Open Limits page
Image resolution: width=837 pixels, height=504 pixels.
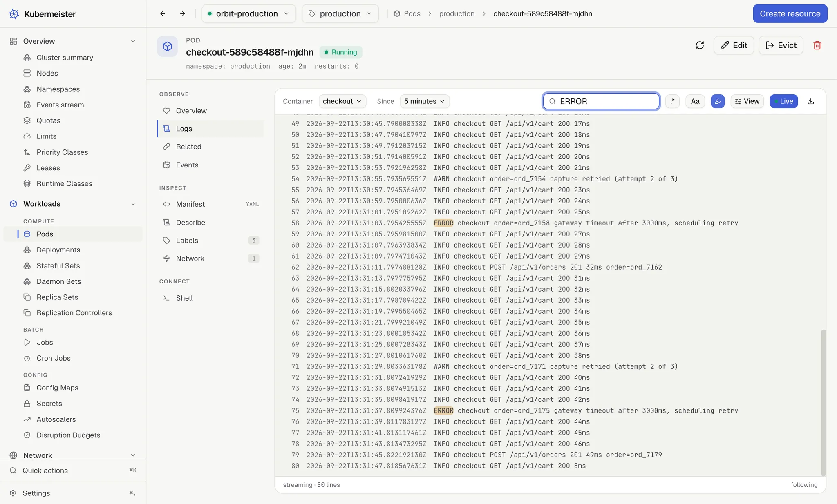pos(46,136)
